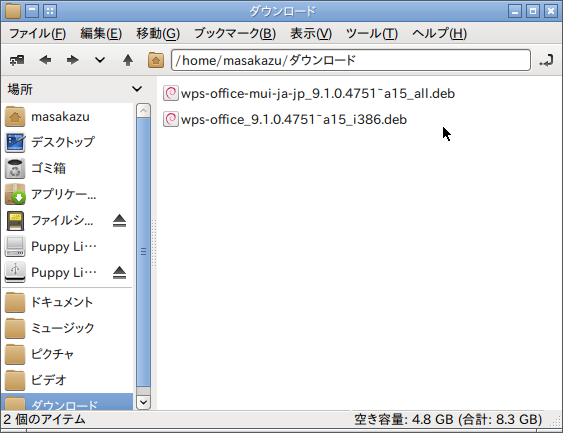
Task: Open 編集(E) menu
Action: [x=101, y=34]
